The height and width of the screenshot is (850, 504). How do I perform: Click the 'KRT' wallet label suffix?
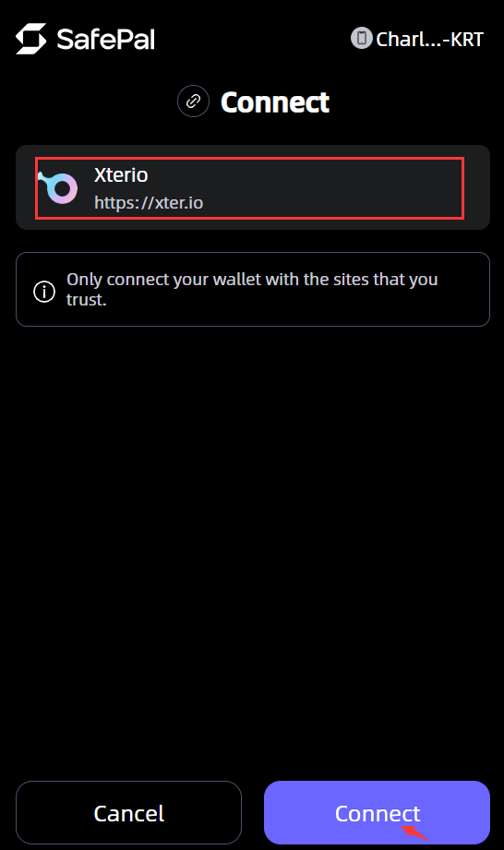tap(466, 39)
